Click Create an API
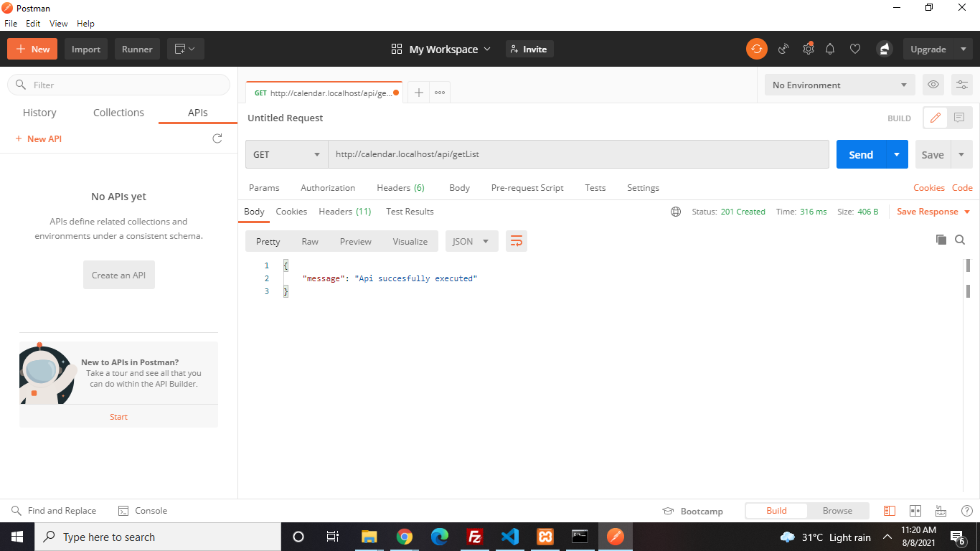 click(x=118, y=275)
